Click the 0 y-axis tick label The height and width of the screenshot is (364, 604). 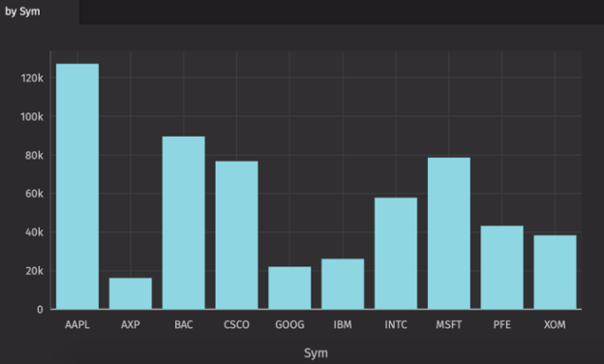pyautogui.click(x=40, y=310)
